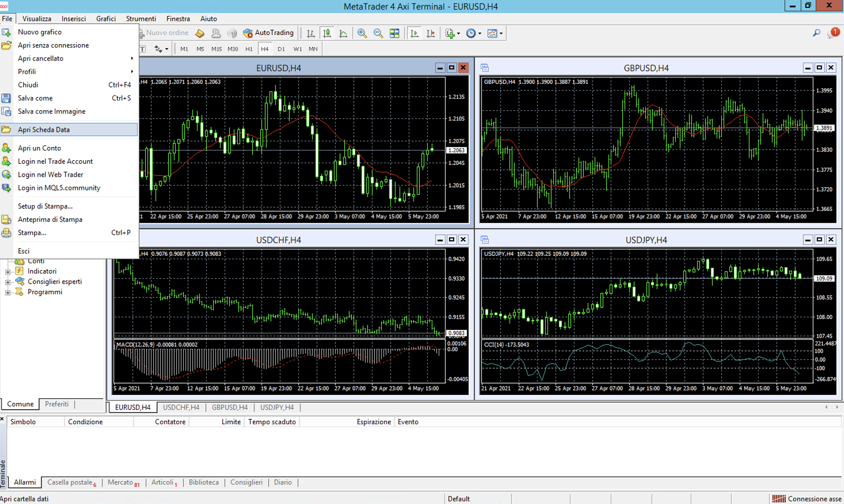Toggle auto scroll chart button

(415, 33)
